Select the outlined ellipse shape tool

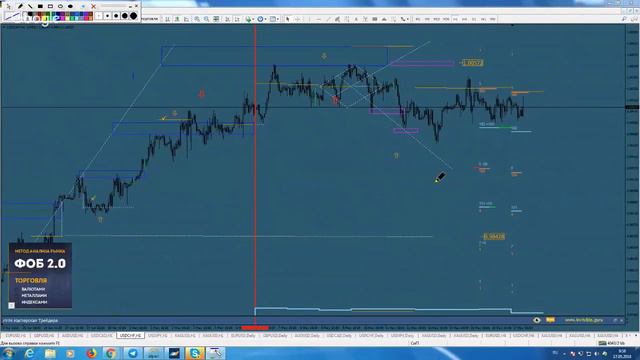(x=60, y=6)
